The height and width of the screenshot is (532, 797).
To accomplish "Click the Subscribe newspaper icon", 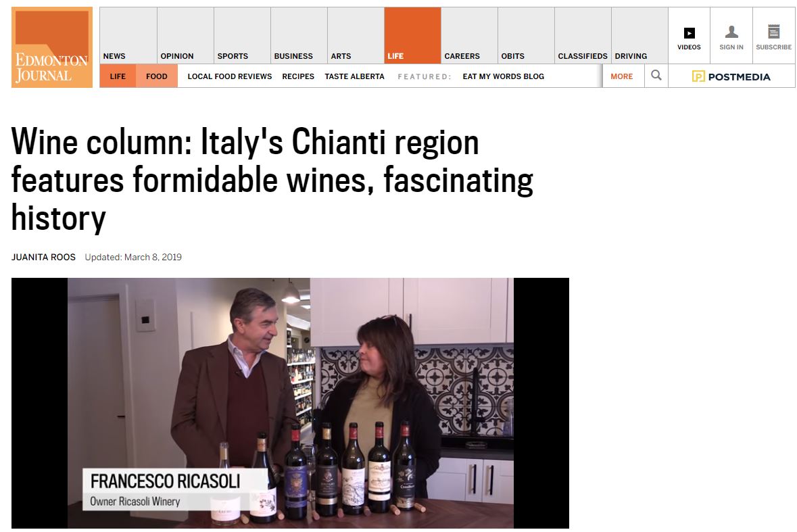I will pyautogui.click(x=773, y=32).
